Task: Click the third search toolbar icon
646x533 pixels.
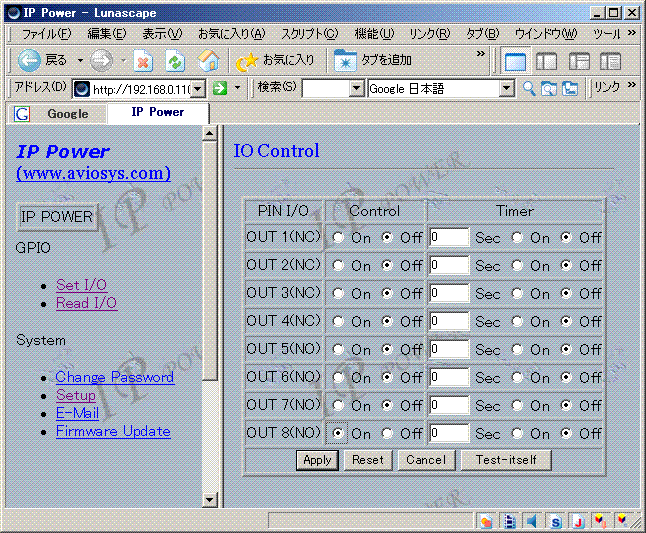Action: (x=570, y=88)
